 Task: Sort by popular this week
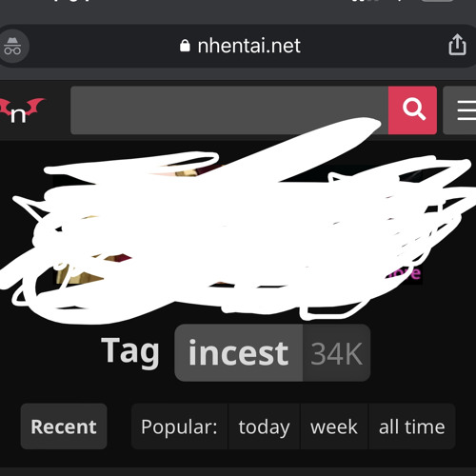pyautogui.click(x=334, y=426)
